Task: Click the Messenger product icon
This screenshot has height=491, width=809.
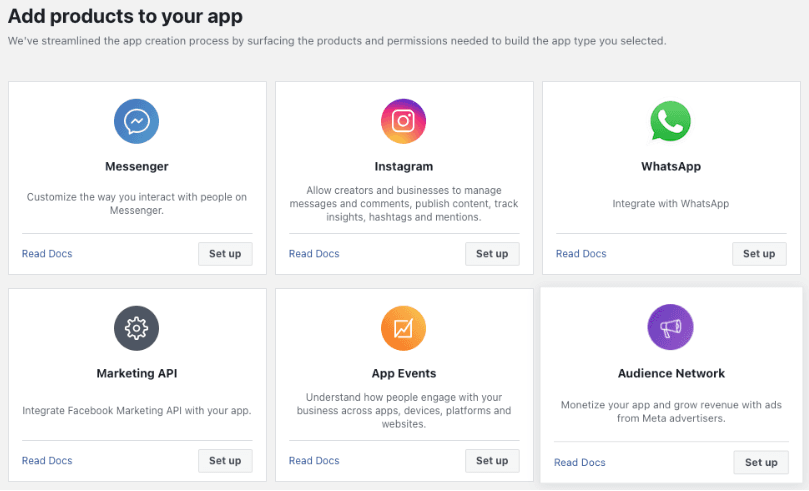Action: (x=137, y=121)
